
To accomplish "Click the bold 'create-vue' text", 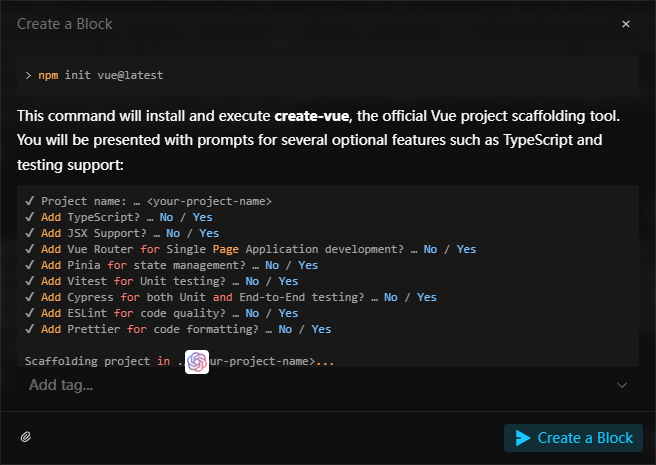I will point(312,116).
